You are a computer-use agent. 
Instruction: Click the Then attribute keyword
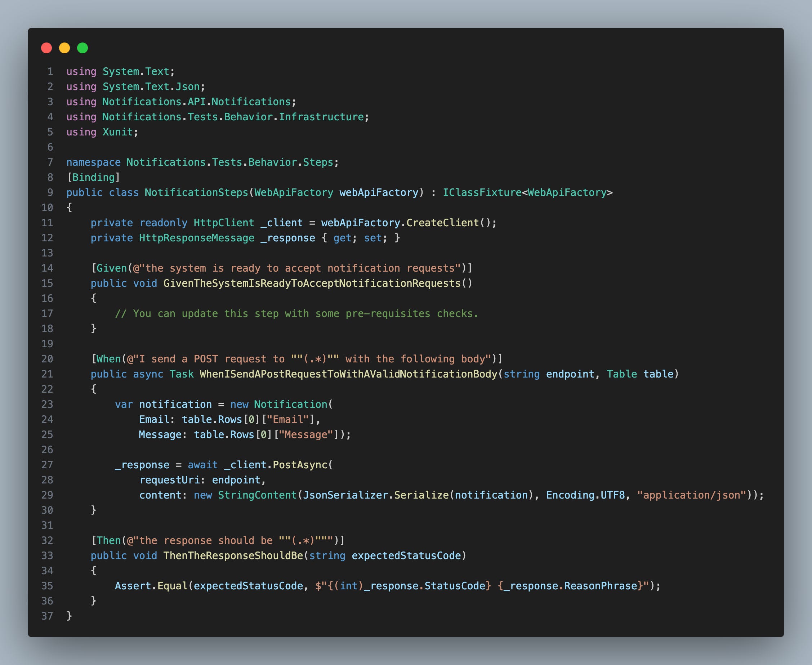point(108,540)
